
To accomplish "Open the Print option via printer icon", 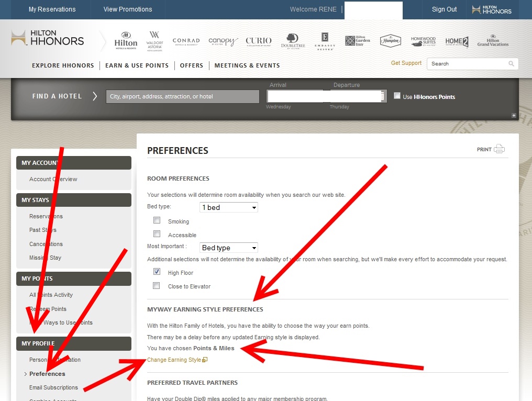I will (498, 149).
